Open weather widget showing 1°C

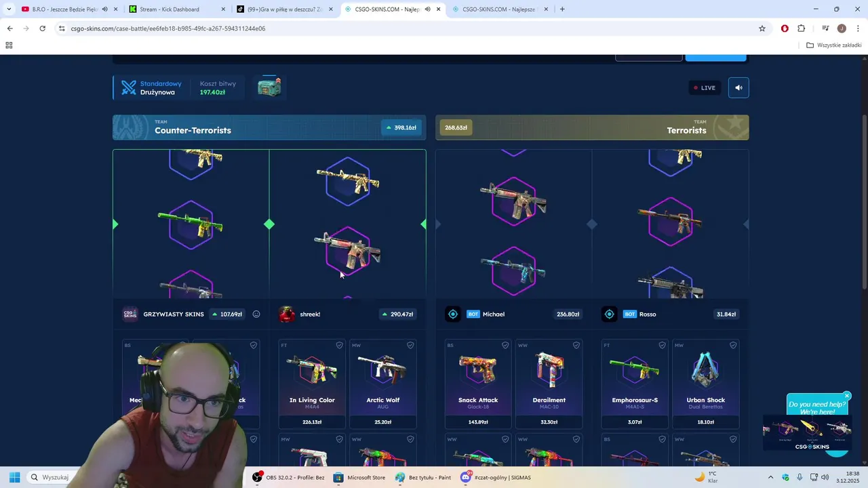click(x=706, y=477)
